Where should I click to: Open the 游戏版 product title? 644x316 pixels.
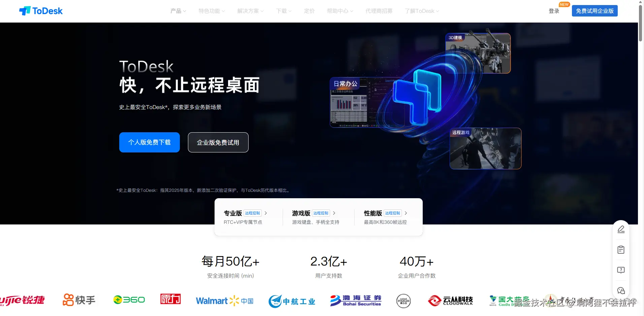[301, 213]
